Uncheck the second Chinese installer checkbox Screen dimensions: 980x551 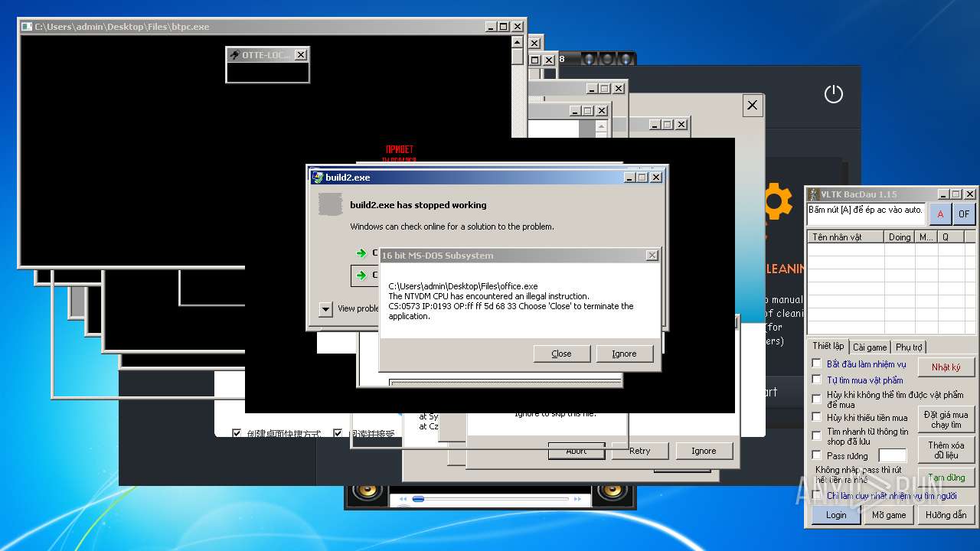click(x=338, y=433)
